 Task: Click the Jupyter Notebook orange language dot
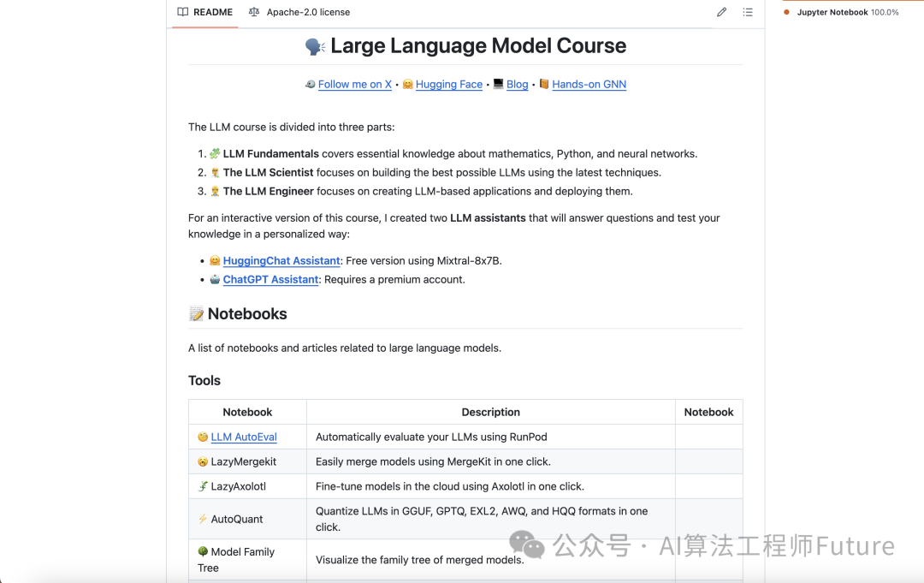pyautogui.click(x=787, y=12)
